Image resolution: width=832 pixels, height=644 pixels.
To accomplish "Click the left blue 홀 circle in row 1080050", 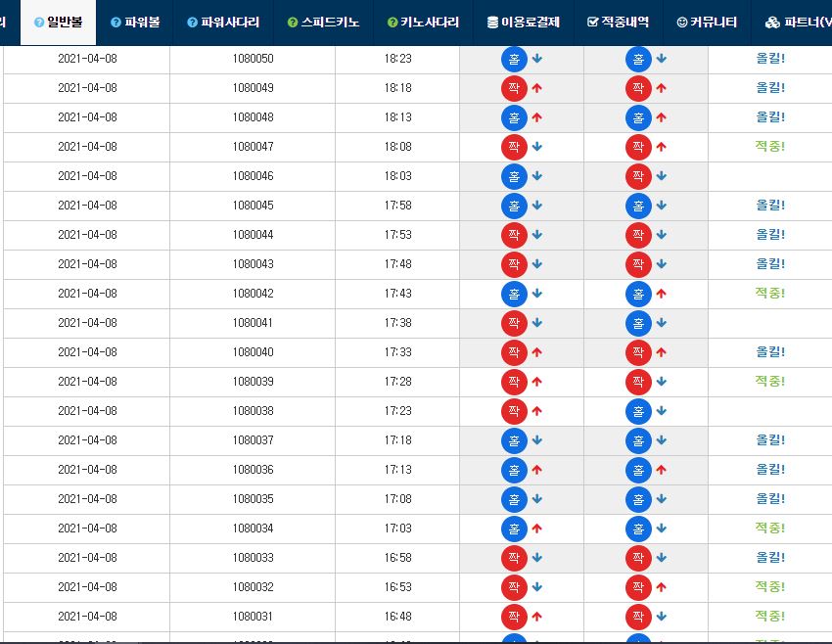I will pos(514,59).
